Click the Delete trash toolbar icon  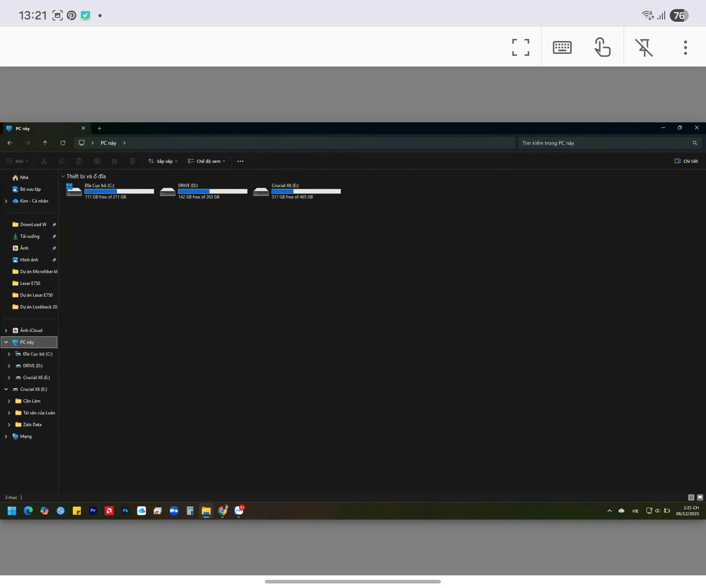click(132, 161)
